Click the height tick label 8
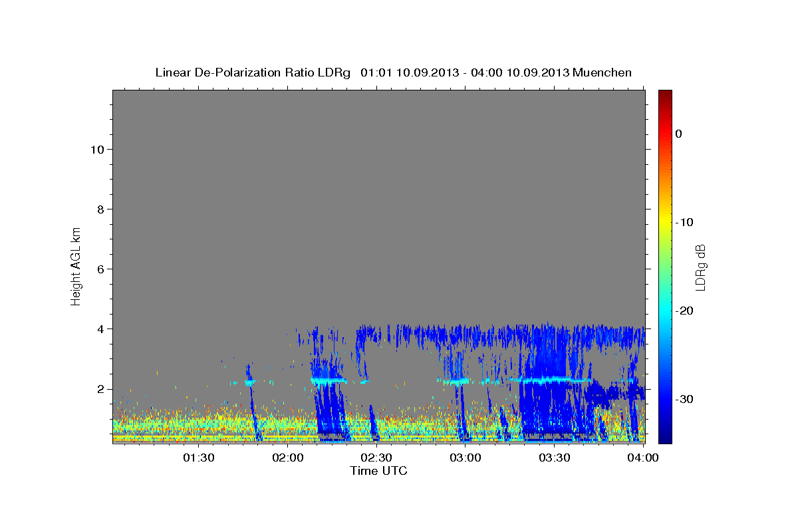The image size is (798, 532). (x=100, y=209)
